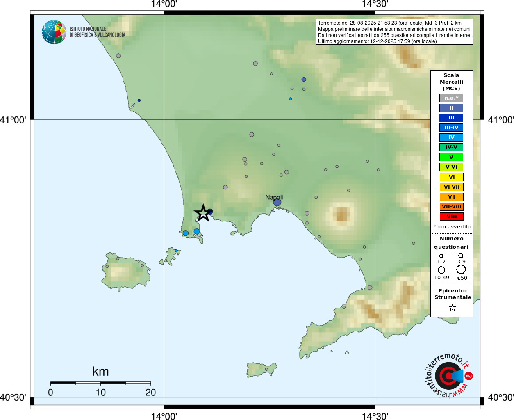The height and width of the screenshot is (420, 514).
Task: Click the star symbol under Epicentro Strumentale
Action: pos(452,308)
